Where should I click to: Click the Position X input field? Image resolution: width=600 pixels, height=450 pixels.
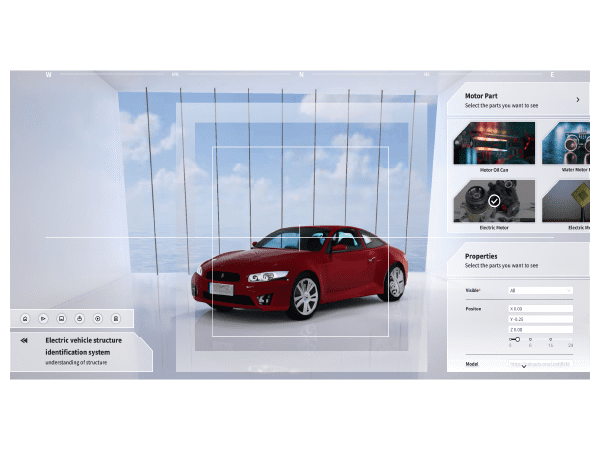[x=540, y=308]
